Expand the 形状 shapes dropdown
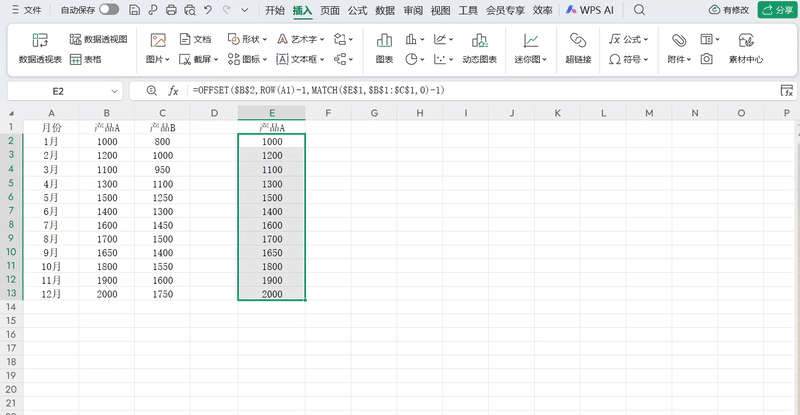800x415 pixels. tap(247, 39)
